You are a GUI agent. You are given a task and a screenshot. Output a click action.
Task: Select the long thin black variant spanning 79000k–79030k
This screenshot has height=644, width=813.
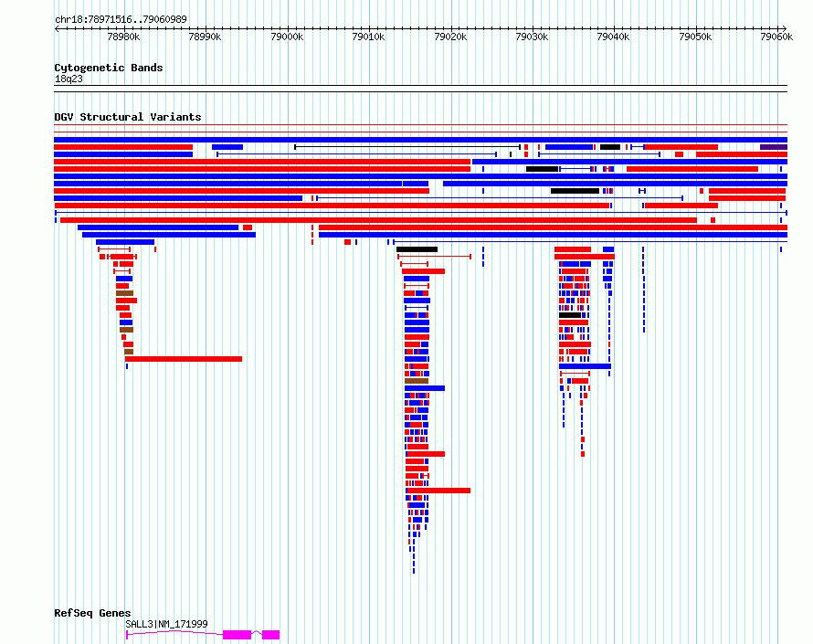(407, 147)
